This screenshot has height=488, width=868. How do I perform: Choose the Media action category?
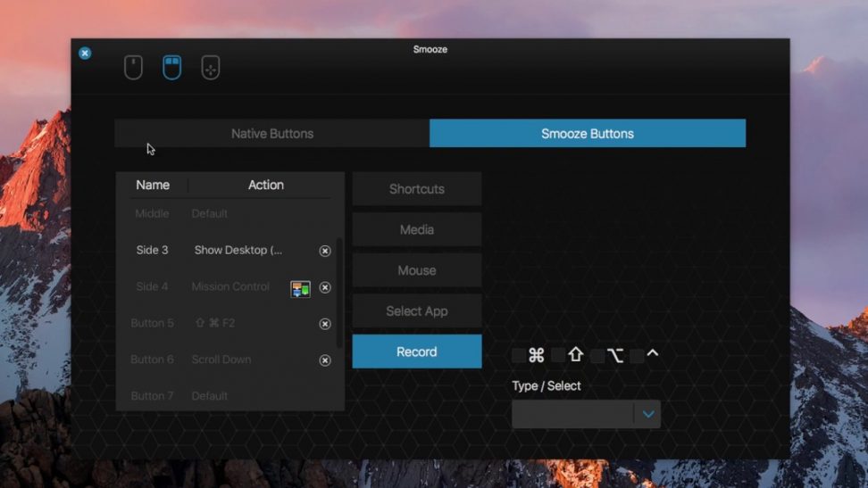click(x=417, y=230)
